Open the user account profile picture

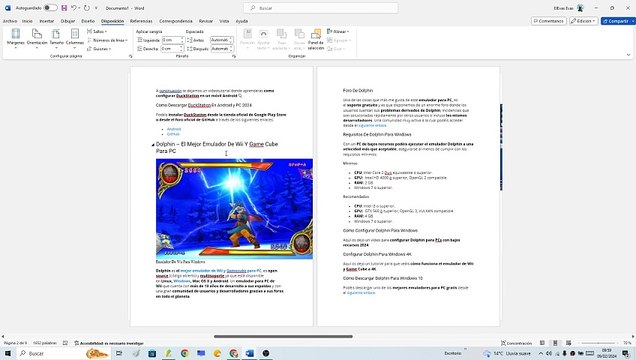[580, 8]
